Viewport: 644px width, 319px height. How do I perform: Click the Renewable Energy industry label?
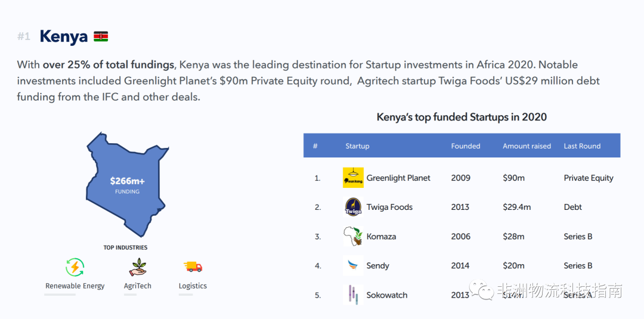(x=75, y=286)
